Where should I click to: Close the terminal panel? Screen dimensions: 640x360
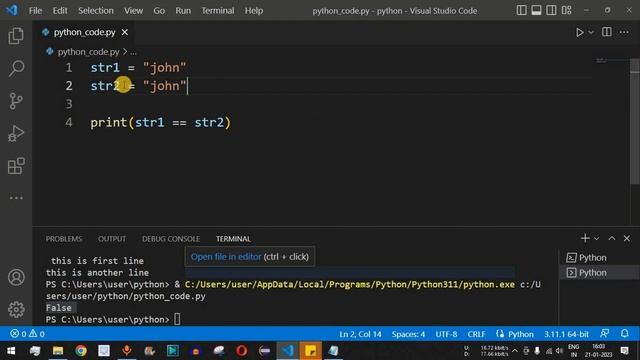pos(627,238)
